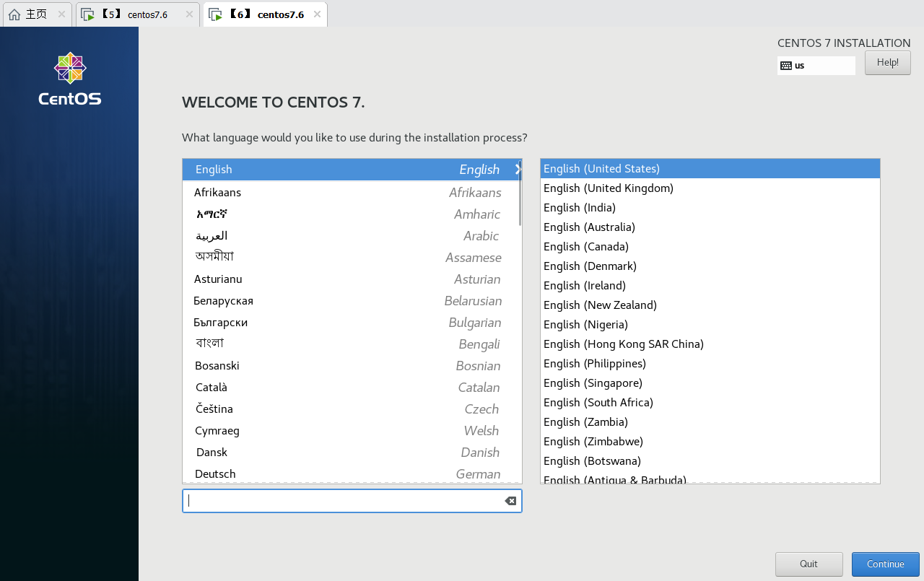
Task: Select the Assamese language row
Action: click(x=352, y=258)
